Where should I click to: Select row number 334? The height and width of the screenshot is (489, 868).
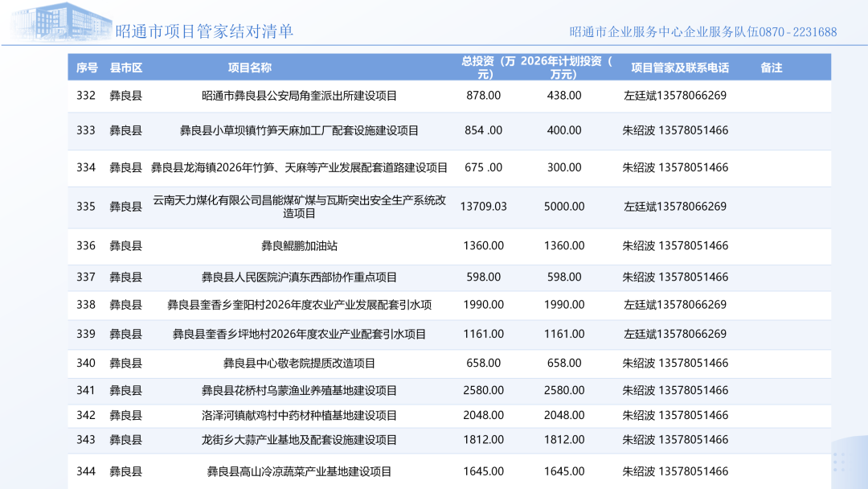point(86,167)
